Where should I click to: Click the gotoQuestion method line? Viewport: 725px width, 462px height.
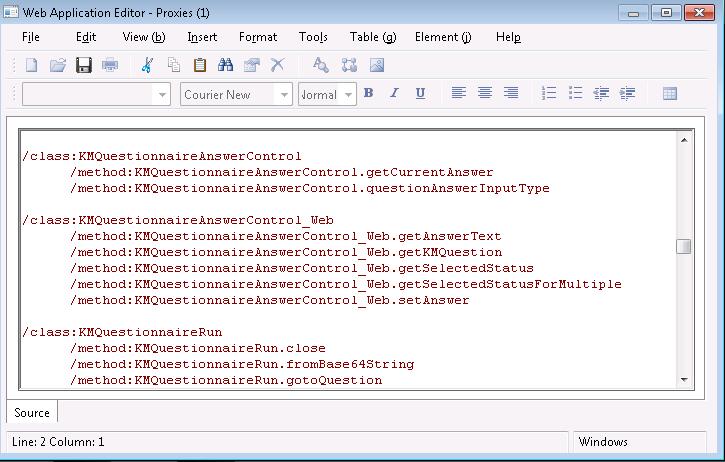(x=226, y=380)
